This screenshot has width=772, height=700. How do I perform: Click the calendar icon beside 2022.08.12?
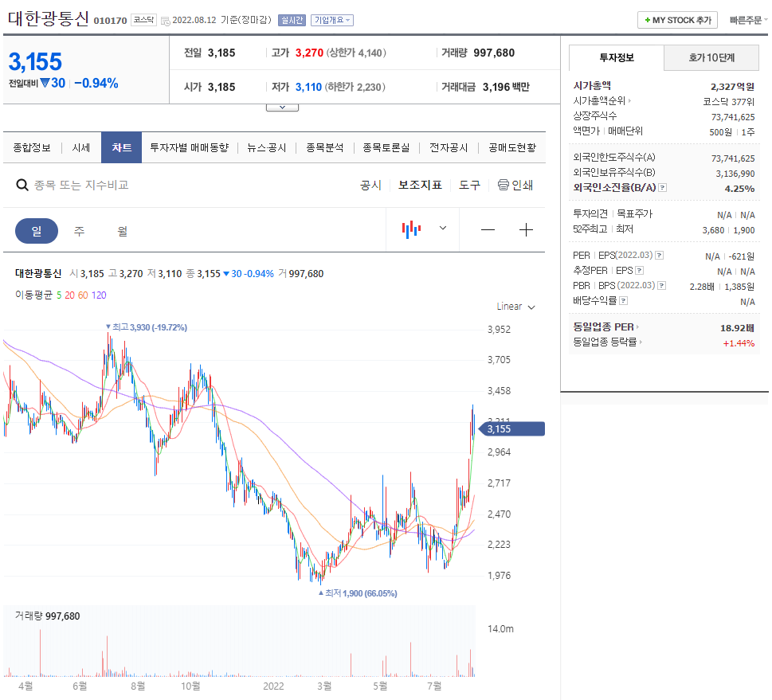coord(166,21)
